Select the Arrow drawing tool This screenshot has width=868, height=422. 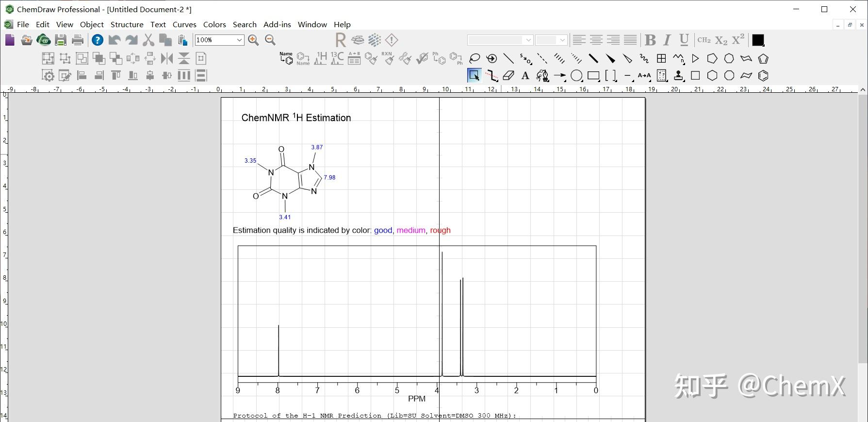point(559,76)
